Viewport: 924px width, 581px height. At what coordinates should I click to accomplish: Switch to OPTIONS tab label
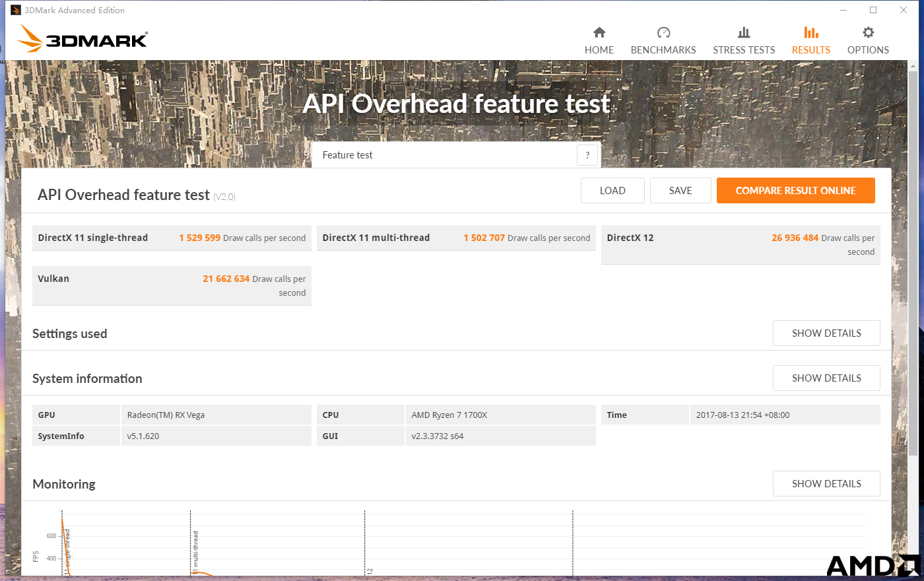[868, 50]
